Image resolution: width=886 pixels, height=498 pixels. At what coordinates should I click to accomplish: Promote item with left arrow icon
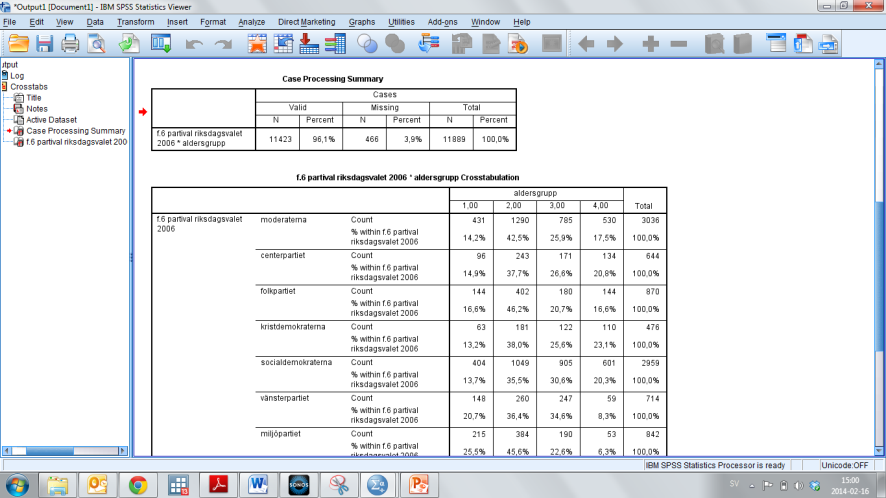(587, 44)
